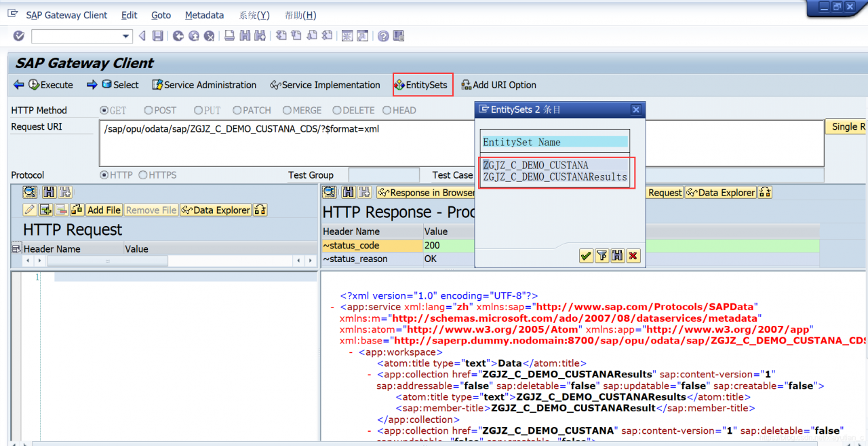868x446 pixels.
Task: Click inside the Request URI field
Action: pyautogui.click(x=461, y=143)
